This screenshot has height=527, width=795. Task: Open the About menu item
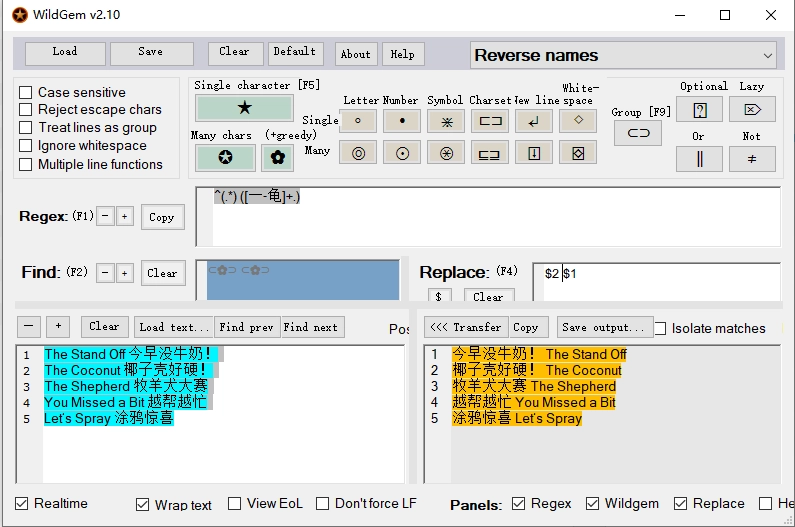coord(355,54)
